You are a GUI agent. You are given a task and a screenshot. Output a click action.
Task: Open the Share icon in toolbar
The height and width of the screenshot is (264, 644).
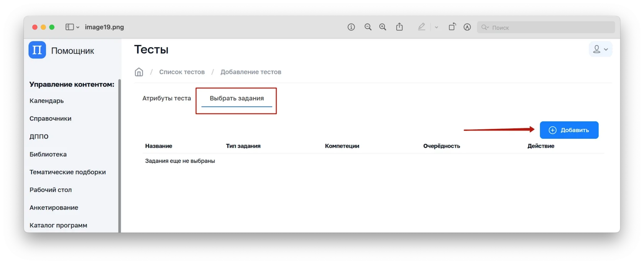[x=399, y=27]
